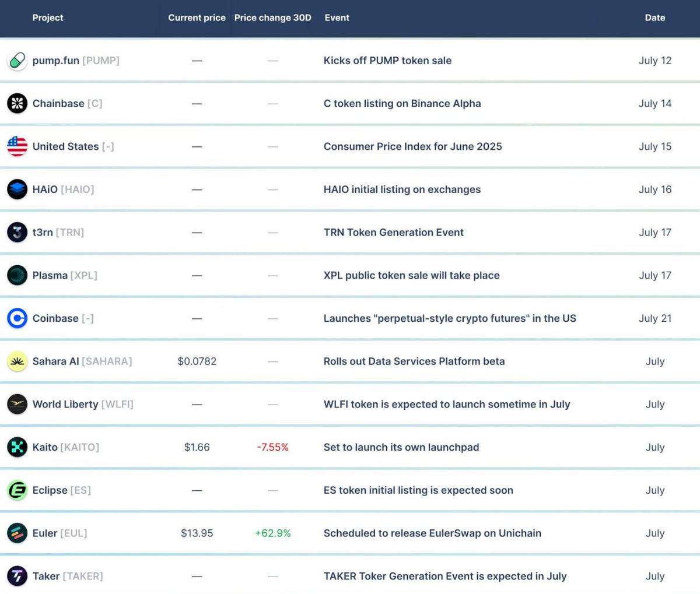Click the HAiO logo icon

tap(17, 189)
